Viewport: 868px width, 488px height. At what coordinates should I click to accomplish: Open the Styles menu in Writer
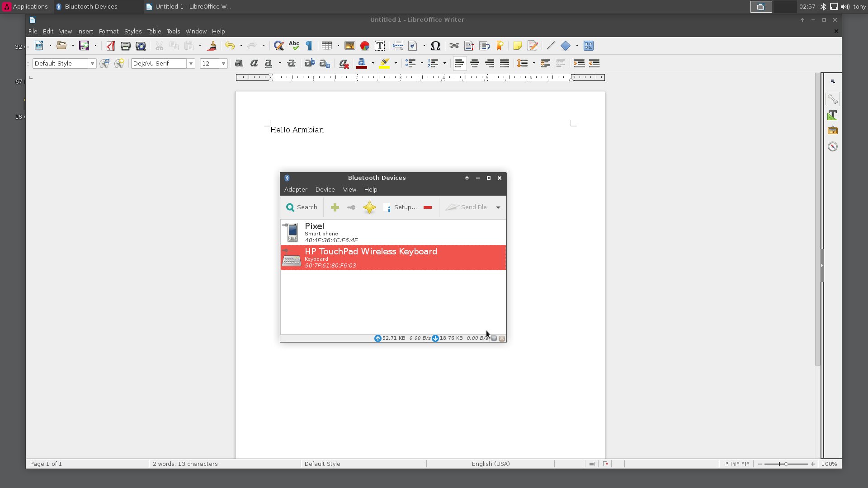coord(133,32)
